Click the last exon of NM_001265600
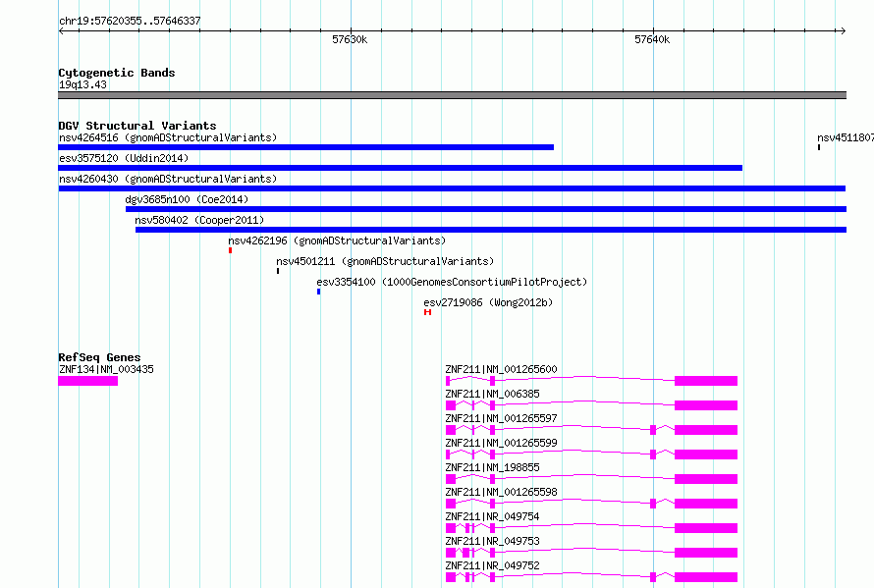 tap(706, 381)
